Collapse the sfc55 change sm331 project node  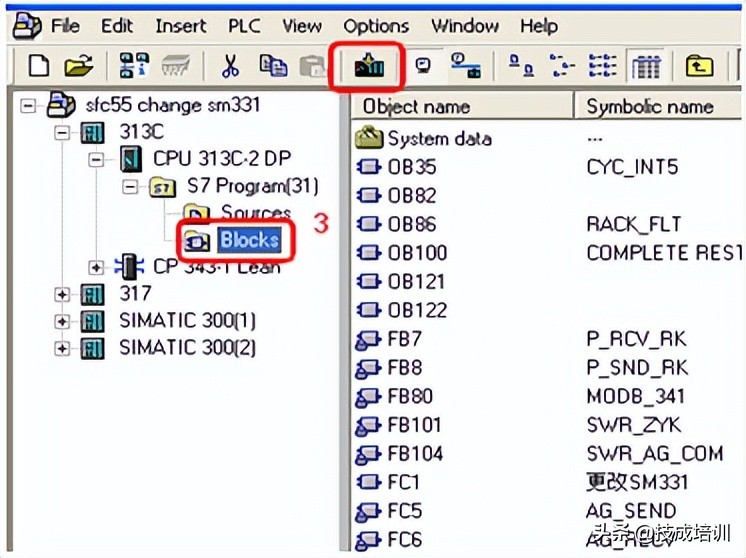(x=29, y=105)
